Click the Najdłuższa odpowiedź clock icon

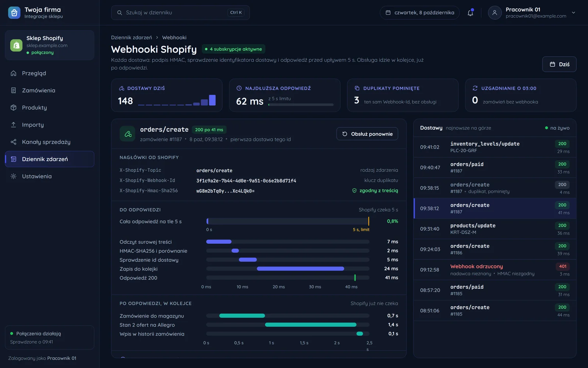(x=239, y=88)
